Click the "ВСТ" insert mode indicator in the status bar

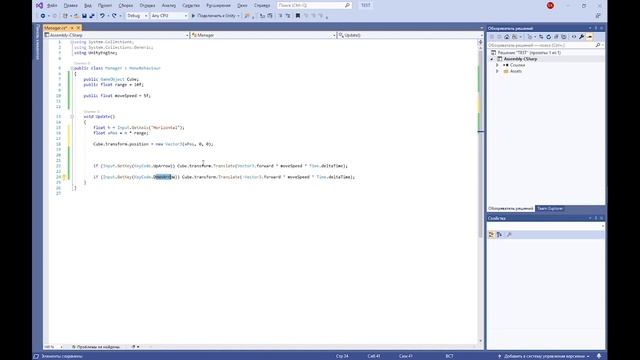pyautogui.click(x=449, y=356)
